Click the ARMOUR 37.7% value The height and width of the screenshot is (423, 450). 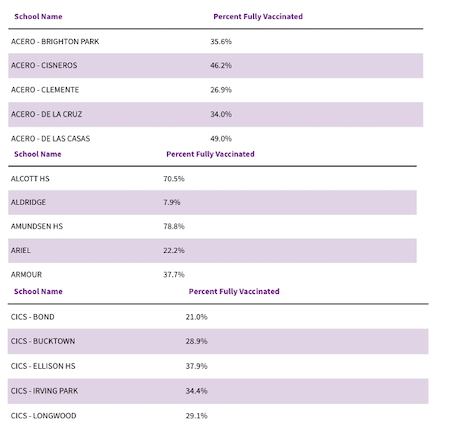[x=174, y=275]
